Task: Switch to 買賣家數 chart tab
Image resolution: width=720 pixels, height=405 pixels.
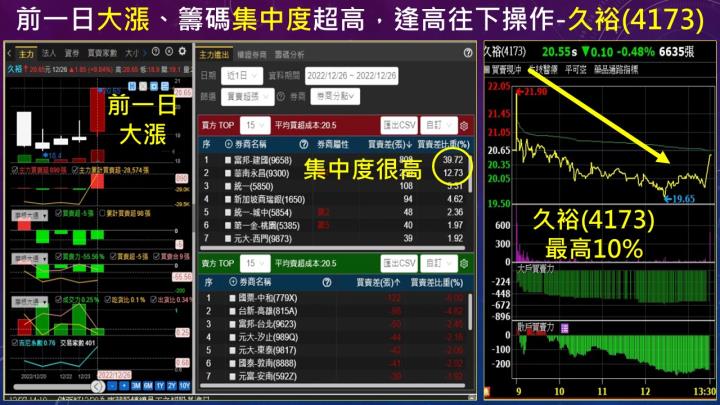Action: (102, 54)
